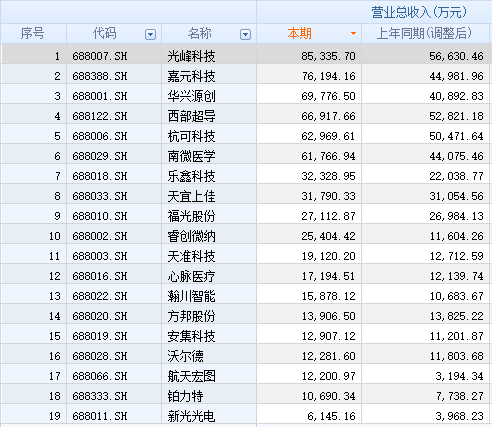Viewport: 492px width, 427px height.
Task: Click the 南微医学 name cell
Action: coord(191,156)
